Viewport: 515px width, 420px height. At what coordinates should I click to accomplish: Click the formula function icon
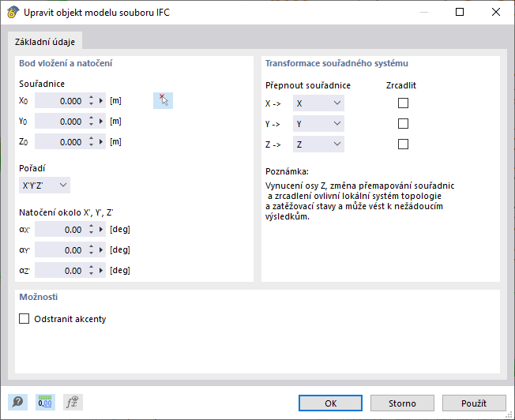tap(73, 403)
